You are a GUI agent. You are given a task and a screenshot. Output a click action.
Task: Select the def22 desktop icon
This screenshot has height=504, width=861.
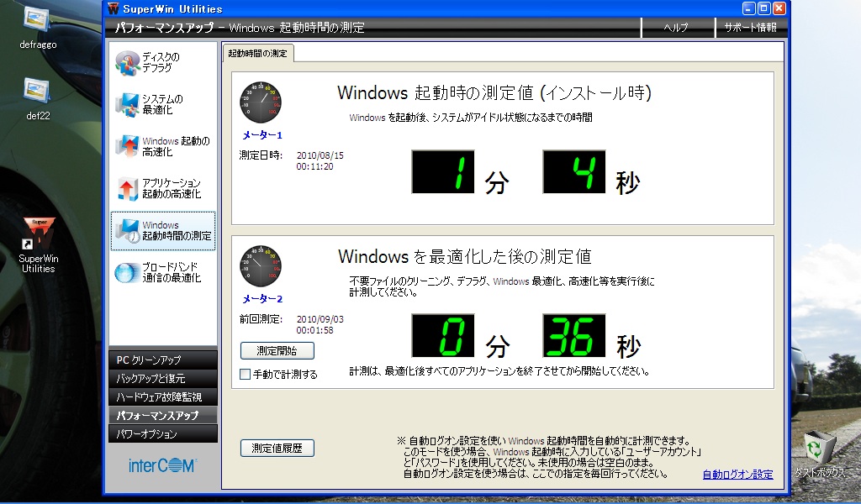[38, 99]
